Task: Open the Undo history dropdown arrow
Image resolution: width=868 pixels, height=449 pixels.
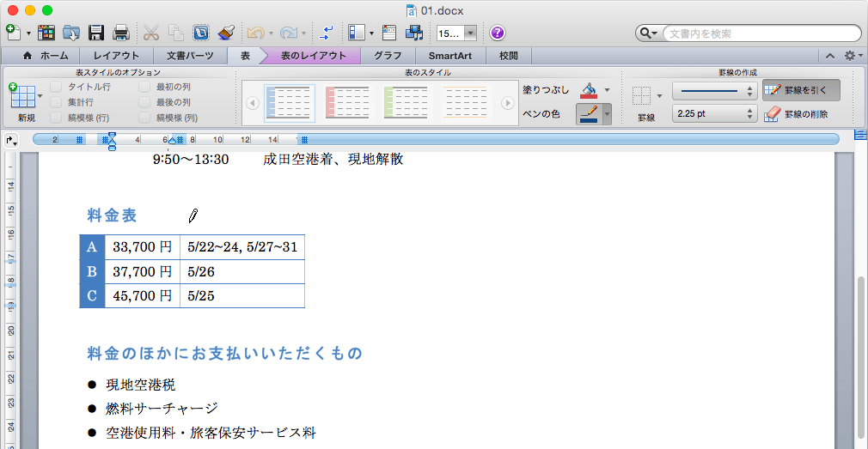Action: [x=272, y=33]
